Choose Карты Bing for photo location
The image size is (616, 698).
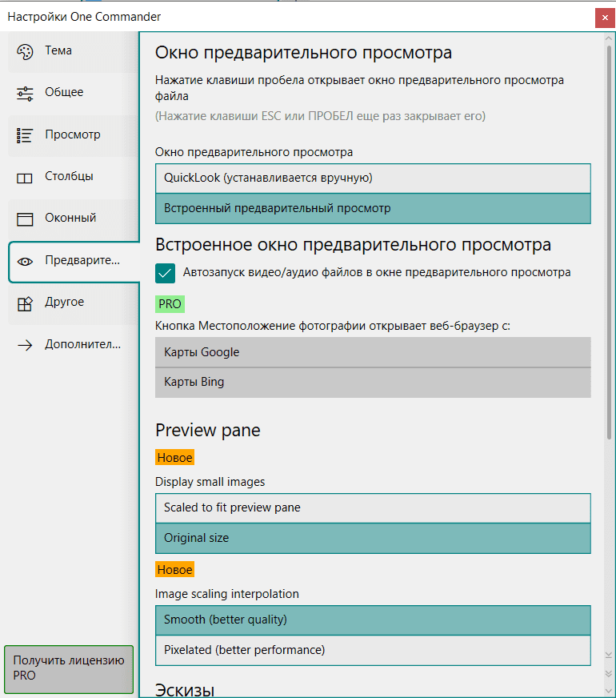tap(373, 382)
